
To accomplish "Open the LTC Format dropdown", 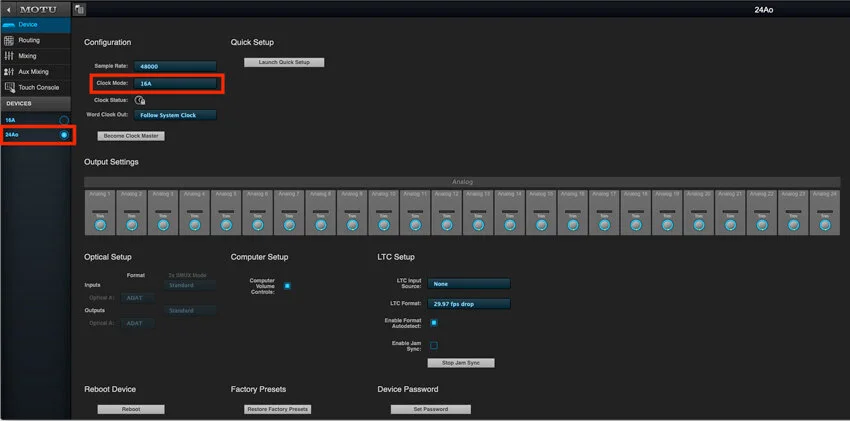I will [469, 305].
